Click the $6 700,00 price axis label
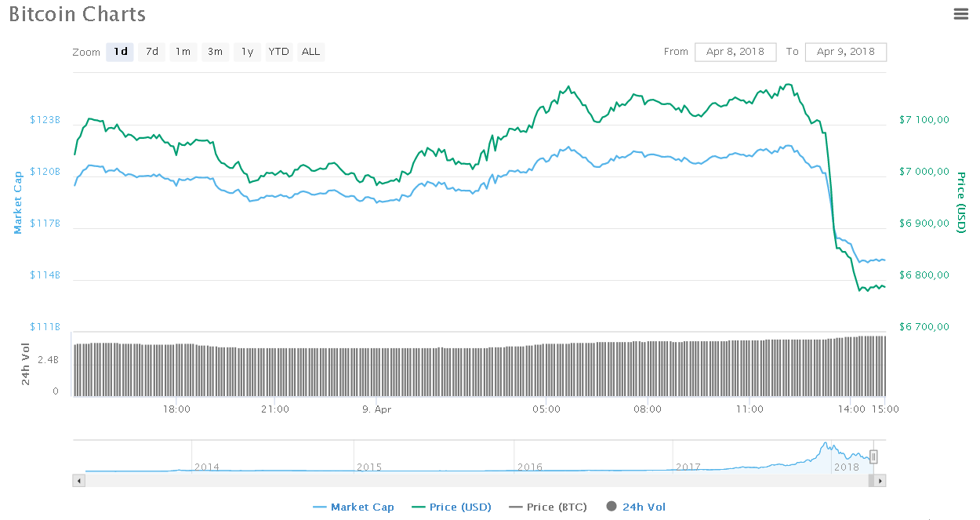 pos(924,327)
